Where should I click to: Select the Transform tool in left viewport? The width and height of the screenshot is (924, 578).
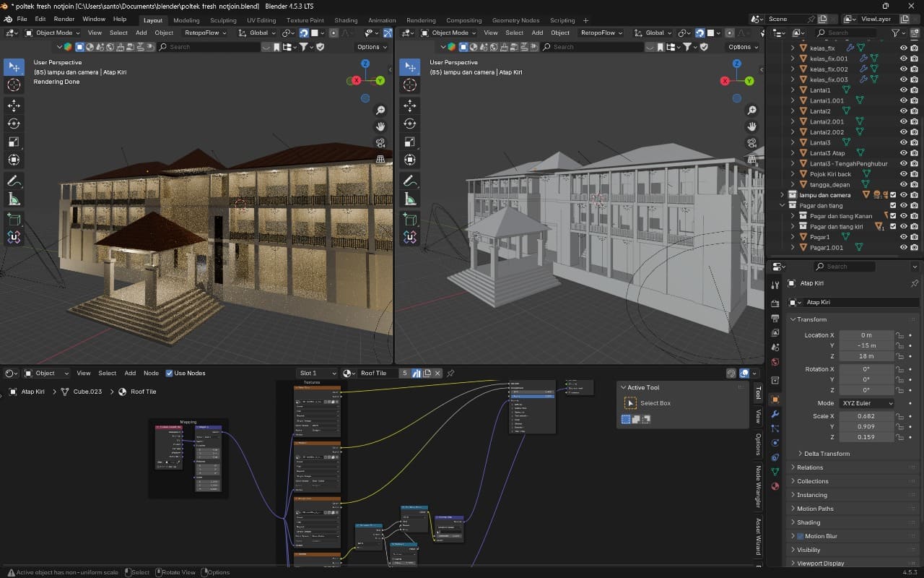[14, 160]
